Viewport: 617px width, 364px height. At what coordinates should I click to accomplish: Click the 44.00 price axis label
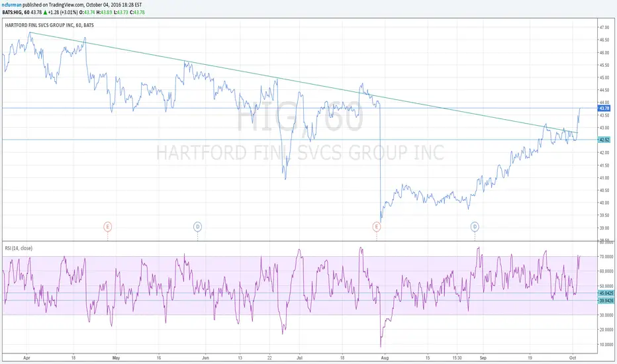[604, 103]
